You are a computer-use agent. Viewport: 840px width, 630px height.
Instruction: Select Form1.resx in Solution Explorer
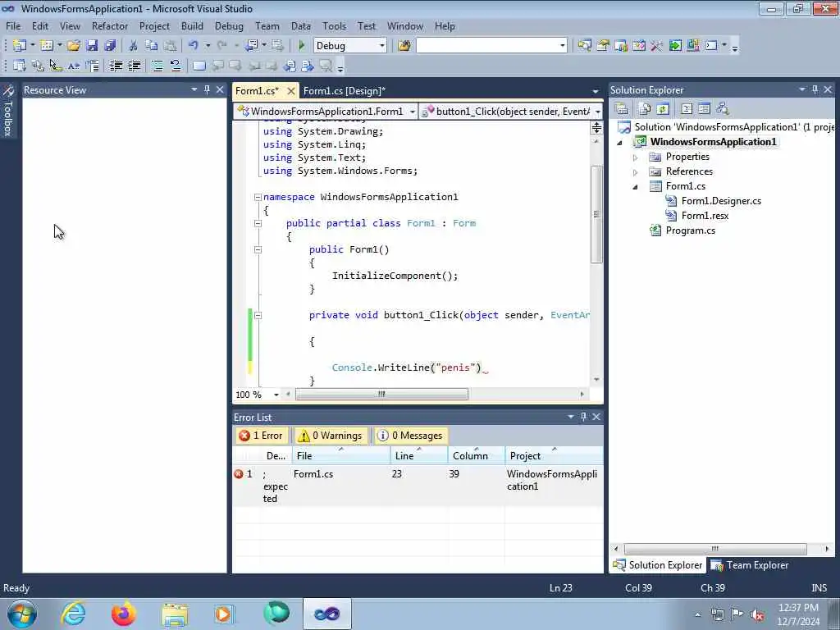click(705, 216)
